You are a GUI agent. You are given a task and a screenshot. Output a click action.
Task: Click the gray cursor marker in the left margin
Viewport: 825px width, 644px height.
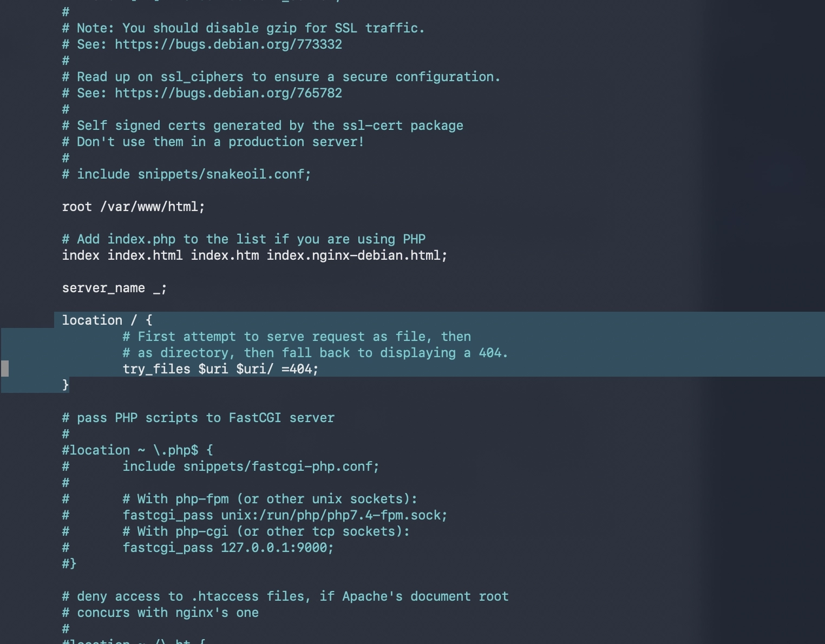pos(5,369)
